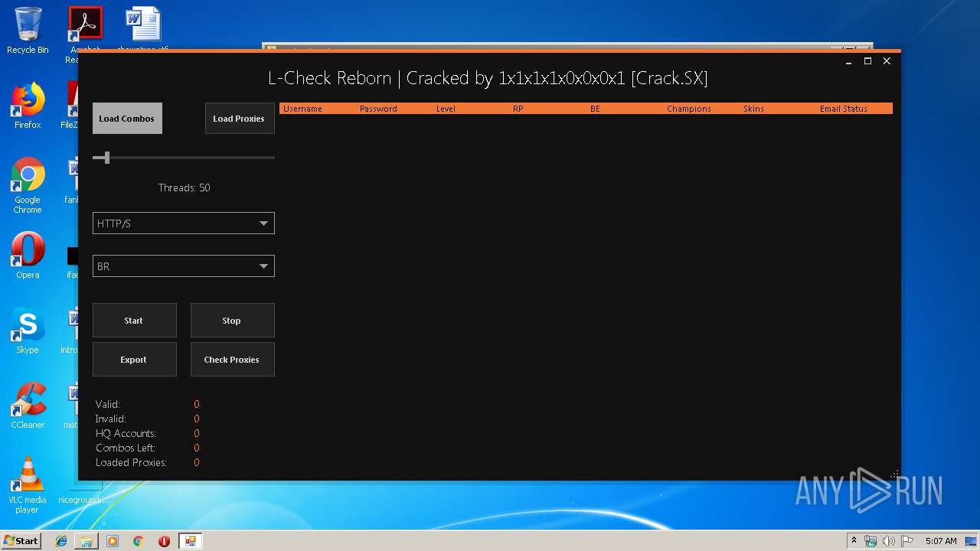
Task: Open the media player icon in the taskbar
Action: click(113, 541)
